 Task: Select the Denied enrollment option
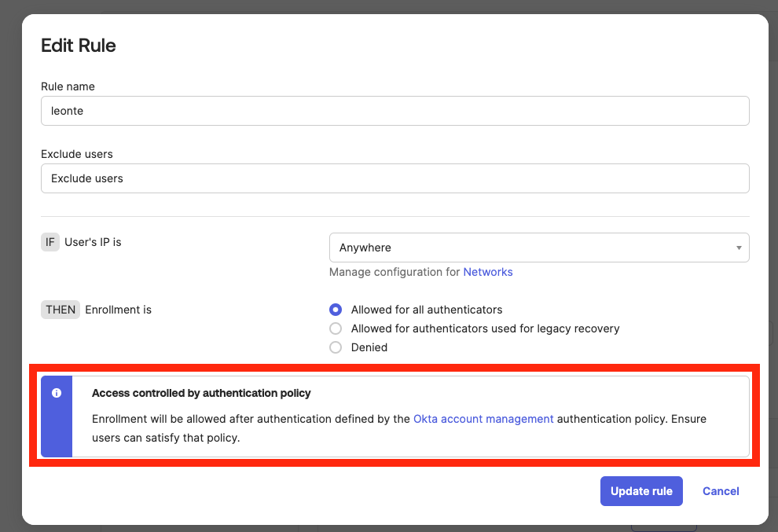click(x=336, y=347)
